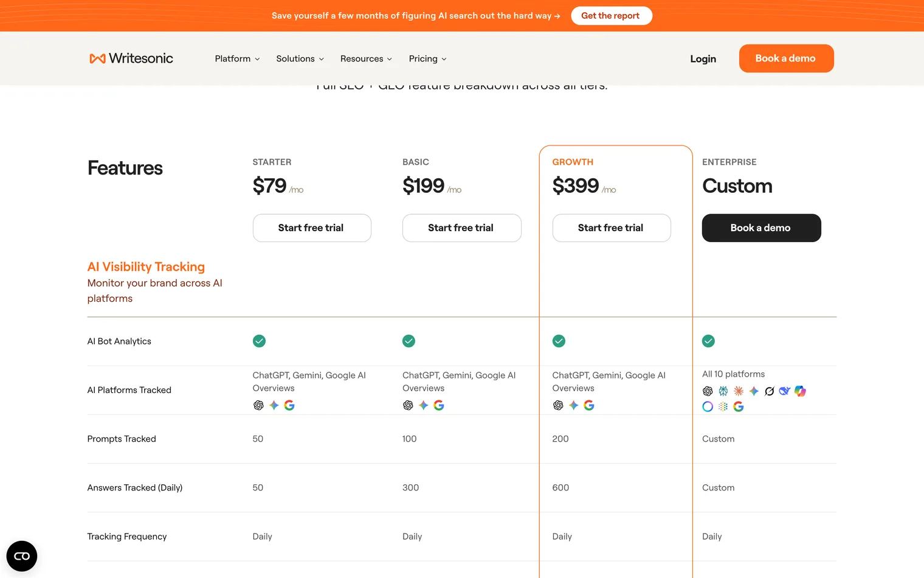
Task: Click All 10 platforms text
Action: [x=734, y=374]
